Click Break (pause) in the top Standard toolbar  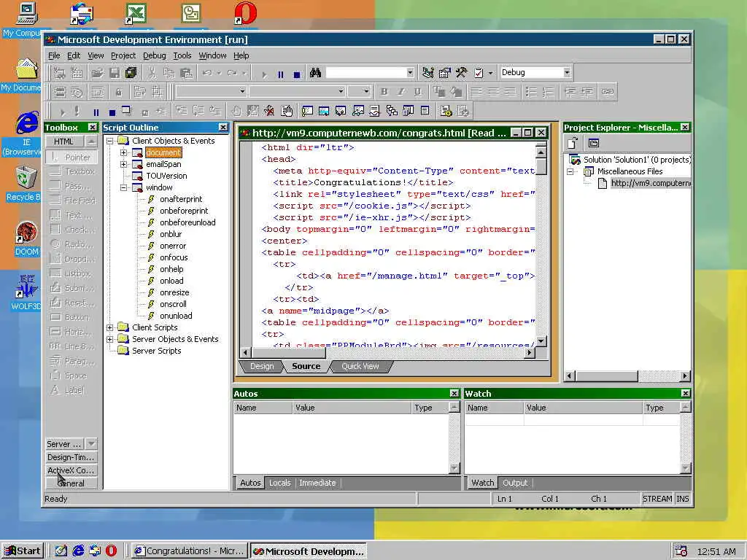(281, 75)
